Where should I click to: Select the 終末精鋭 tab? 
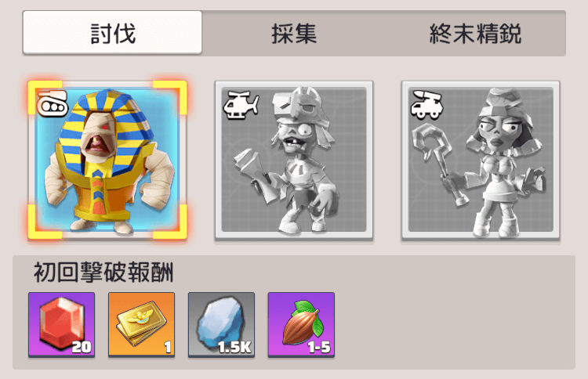[x=475, y=34]
